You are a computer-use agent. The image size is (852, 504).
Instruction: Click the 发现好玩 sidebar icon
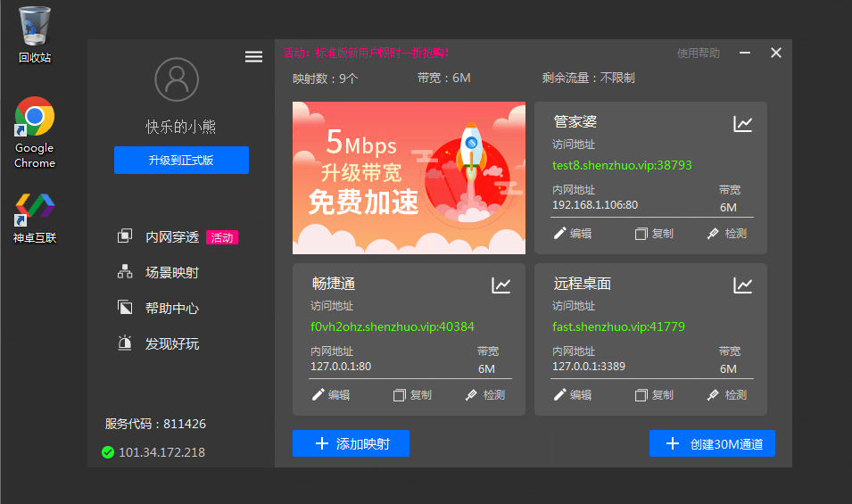click(x=125, y=343)
